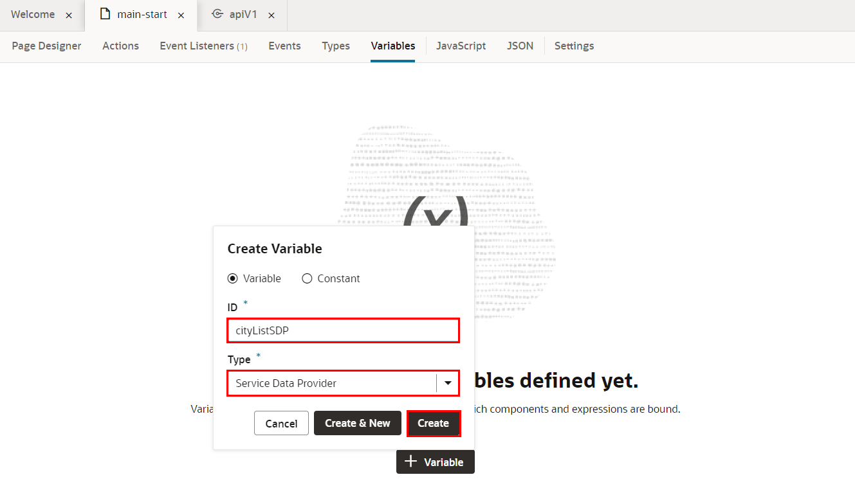Close the main-start tab
855x504 pixels.
pyautogui.click(x=181, y=15)
